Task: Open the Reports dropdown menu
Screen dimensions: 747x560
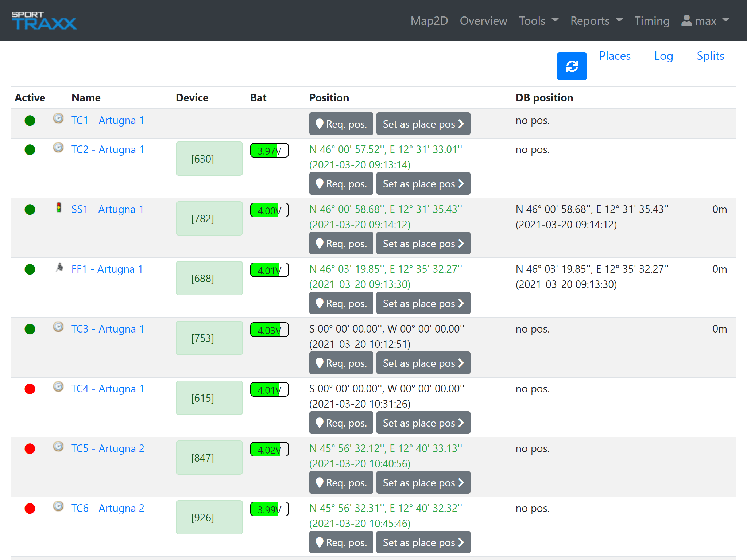Action: point(596,21)
